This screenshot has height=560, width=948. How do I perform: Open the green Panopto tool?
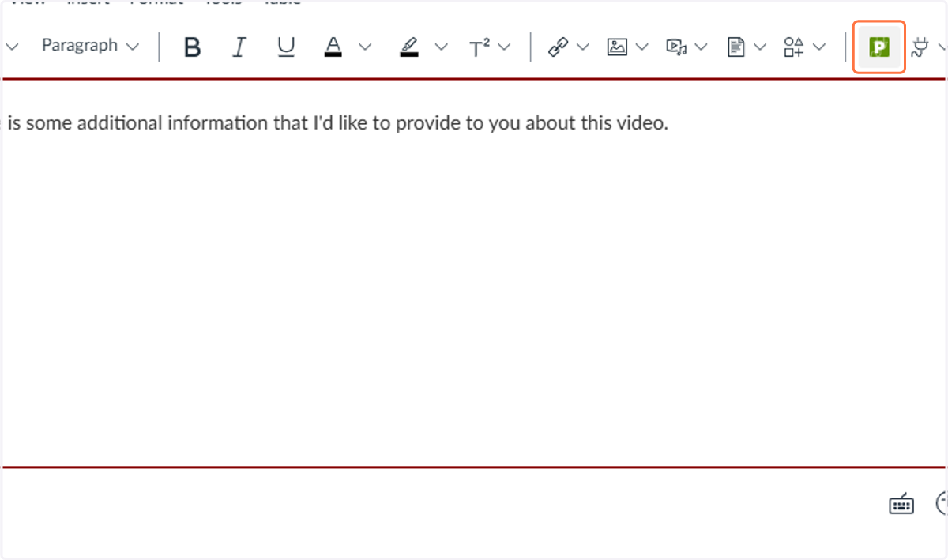coord(879,47)
